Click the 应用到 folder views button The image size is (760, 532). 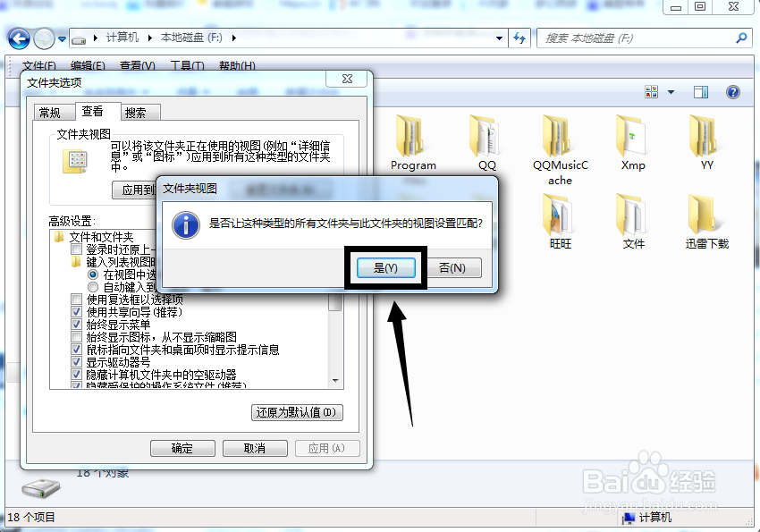coord(135,190)
